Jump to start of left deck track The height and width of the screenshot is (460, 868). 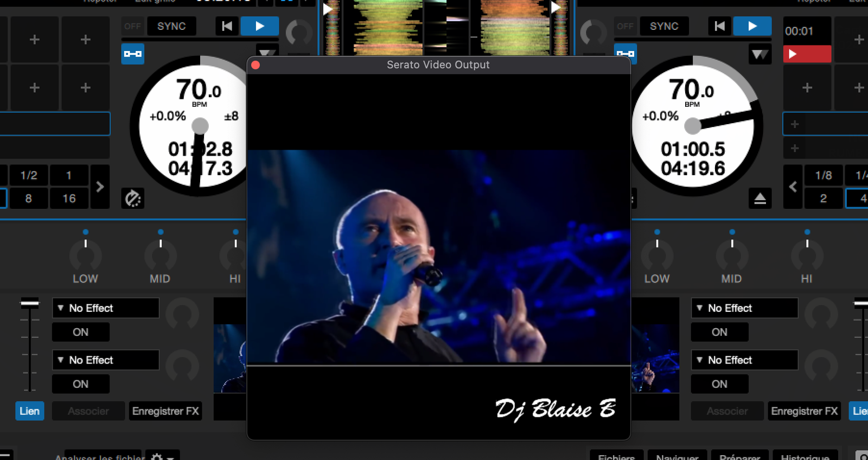point(227,26)
